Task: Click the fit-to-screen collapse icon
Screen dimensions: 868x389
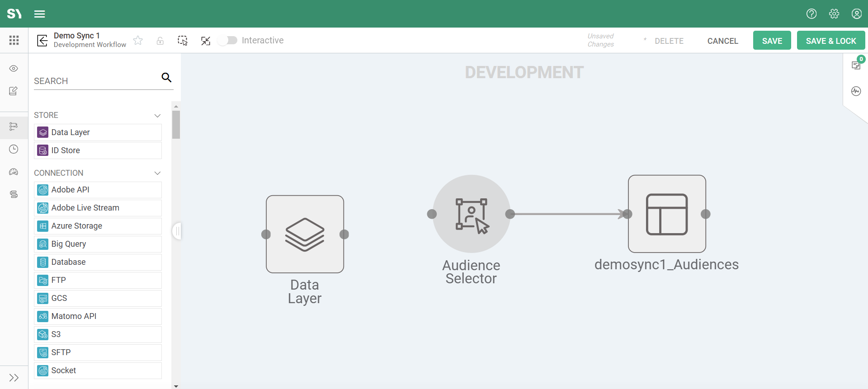Action: pyautogui.click(x=206, y=41)
